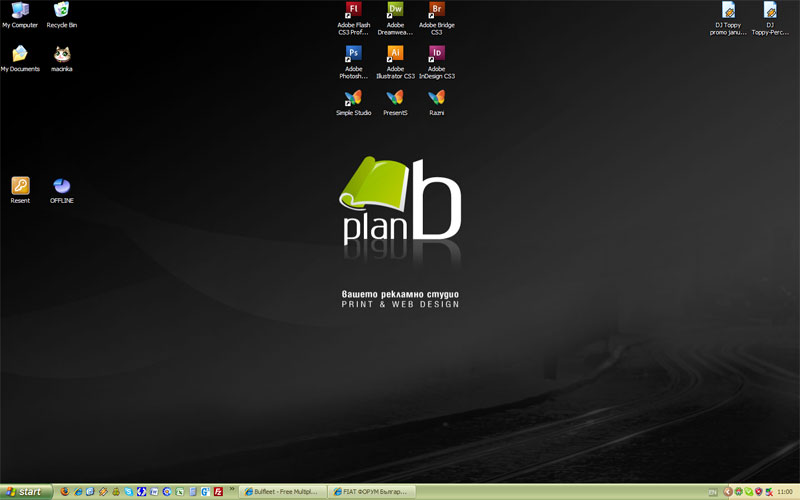Screen dimensions: 800x500
Task: Open the Simple Studio shortcut
Action: coord(353,98)
